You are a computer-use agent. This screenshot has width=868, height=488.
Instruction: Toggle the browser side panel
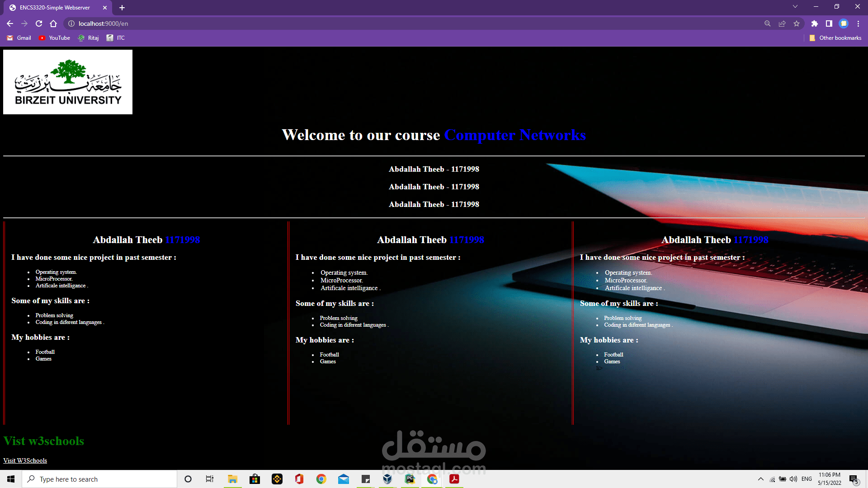[x=829, y=23]
